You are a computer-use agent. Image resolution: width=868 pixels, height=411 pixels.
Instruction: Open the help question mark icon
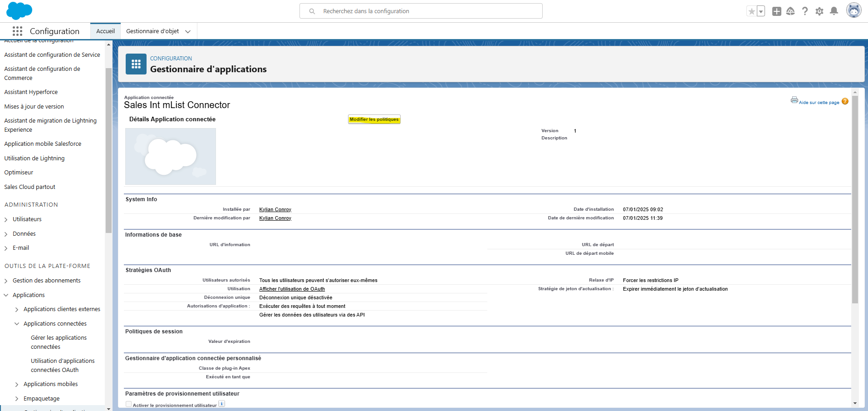click(x=805, y=11)
